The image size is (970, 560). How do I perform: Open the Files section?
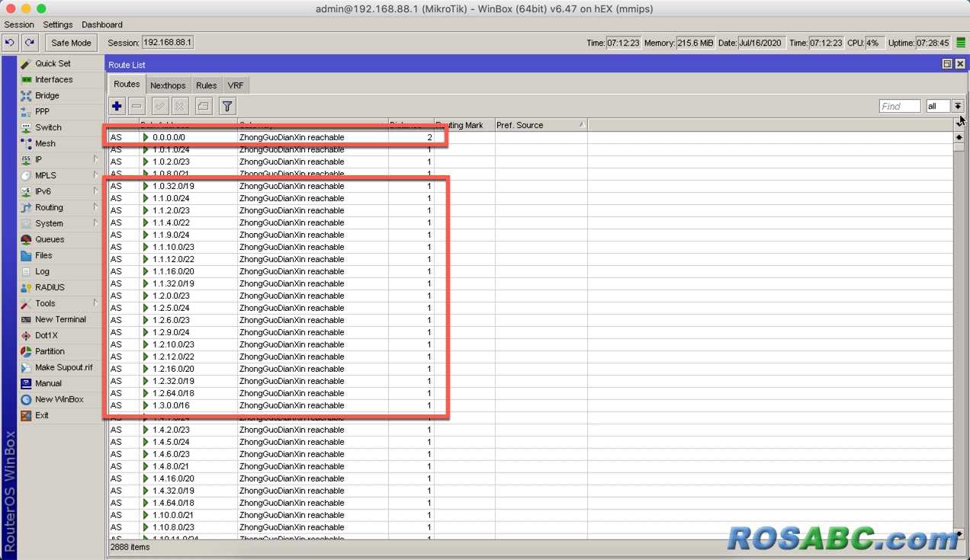[43, 256]
